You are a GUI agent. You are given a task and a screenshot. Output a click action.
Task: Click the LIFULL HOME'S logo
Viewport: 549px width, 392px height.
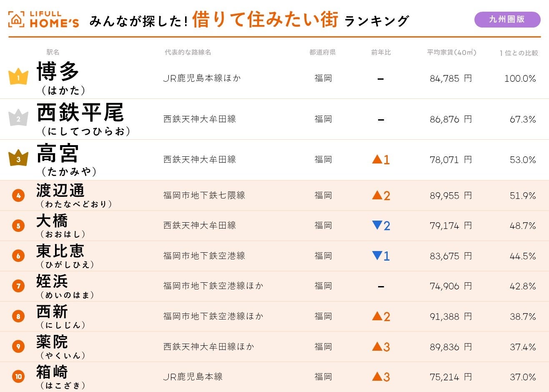(43, 20)
